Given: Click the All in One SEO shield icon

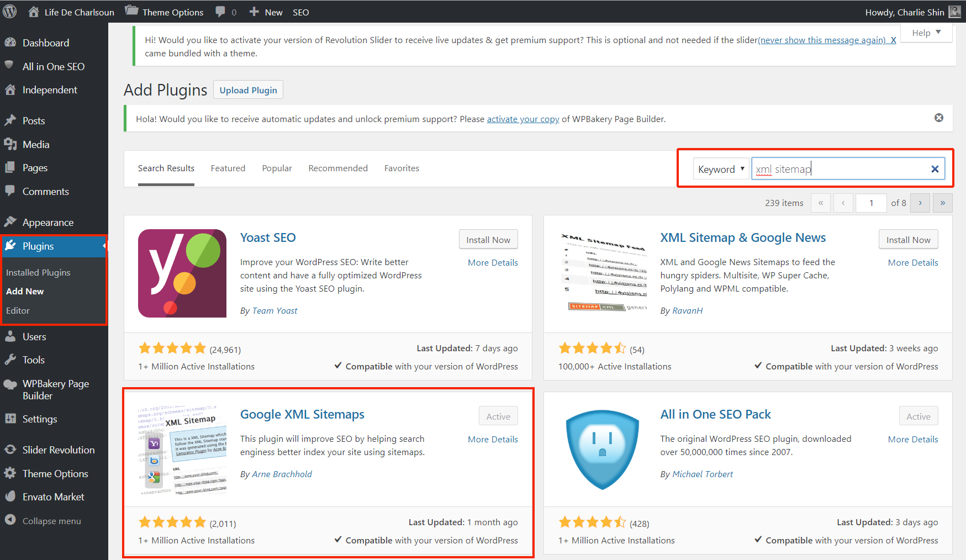Looking at the screenshot, I should click(x=9, y=66).
